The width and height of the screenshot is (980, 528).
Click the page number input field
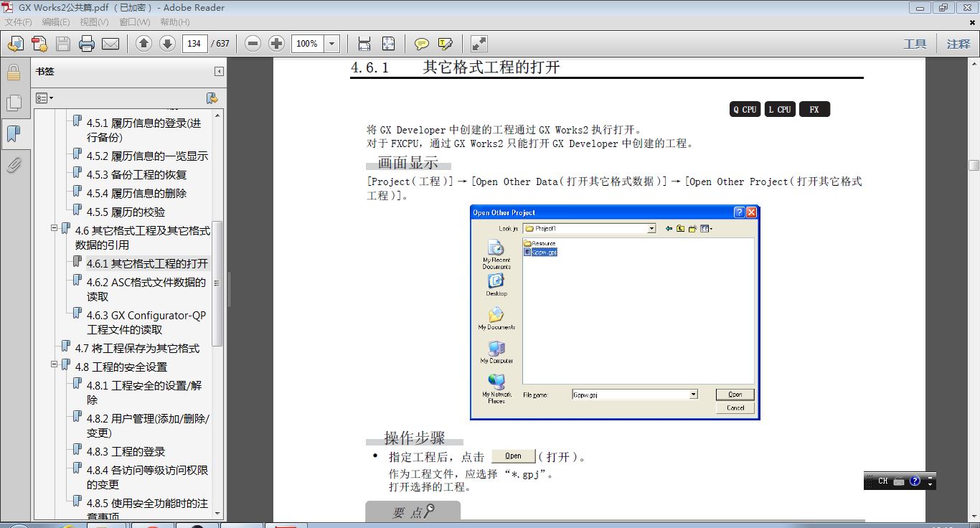[194, 44]
